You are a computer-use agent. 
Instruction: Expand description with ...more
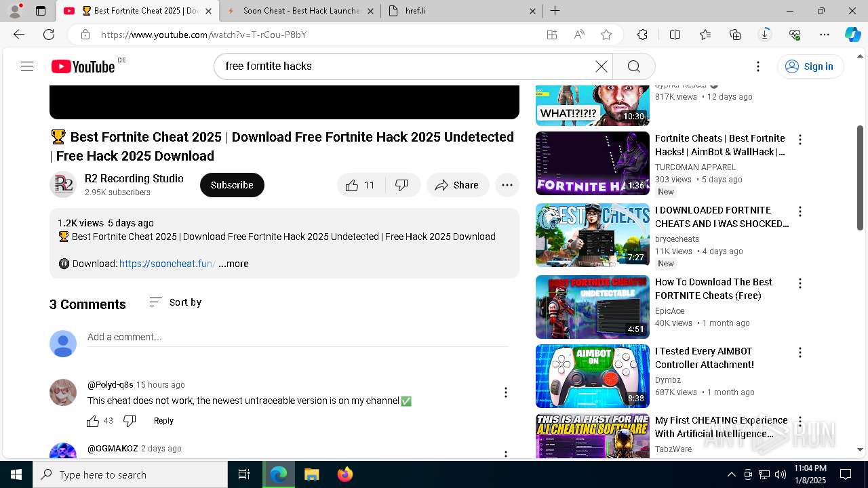(233, 264)
